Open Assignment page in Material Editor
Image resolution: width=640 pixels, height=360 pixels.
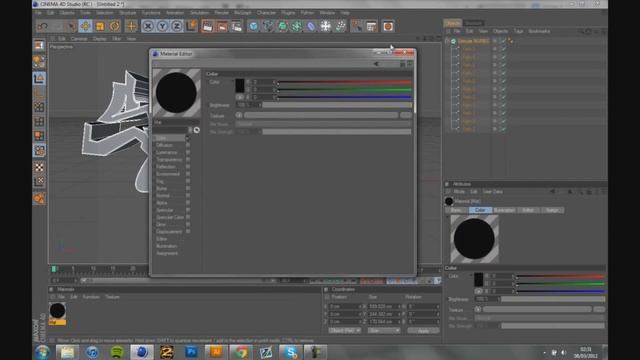[167, 253]
